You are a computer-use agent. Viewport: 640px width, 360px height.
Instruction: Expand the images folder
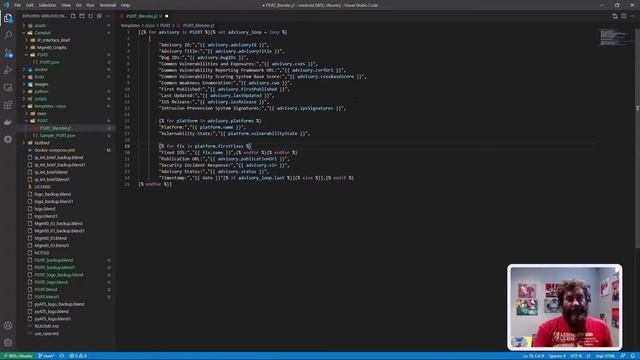point(41,84)
